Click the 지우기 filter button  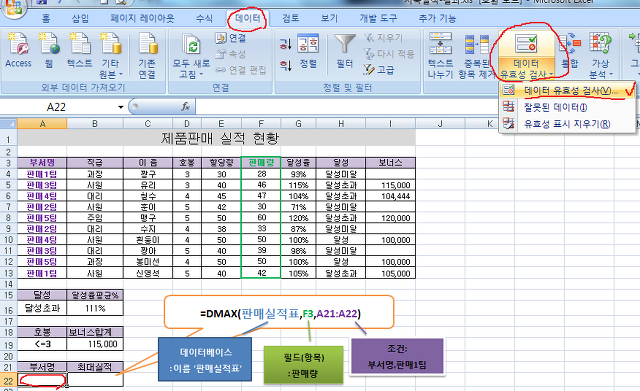tap(384, 38)
